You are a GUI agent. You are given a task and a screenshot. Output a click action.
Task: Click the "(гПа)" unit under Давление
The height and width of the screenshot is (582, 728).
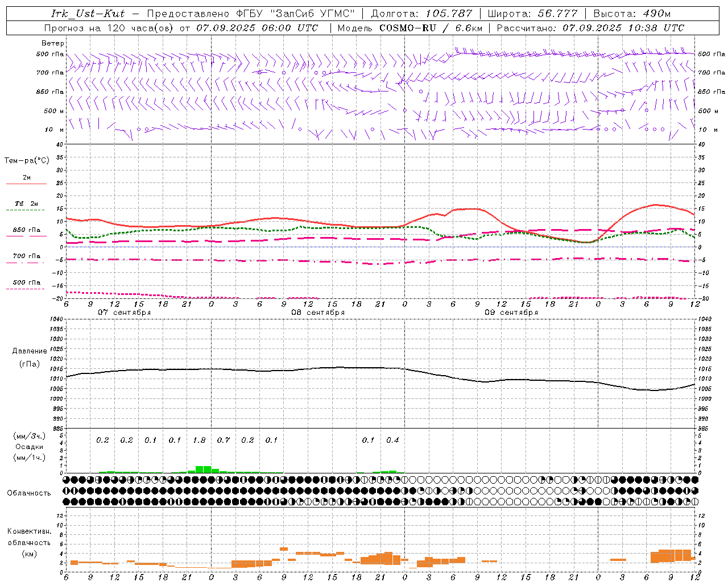(x=30, y=364)
